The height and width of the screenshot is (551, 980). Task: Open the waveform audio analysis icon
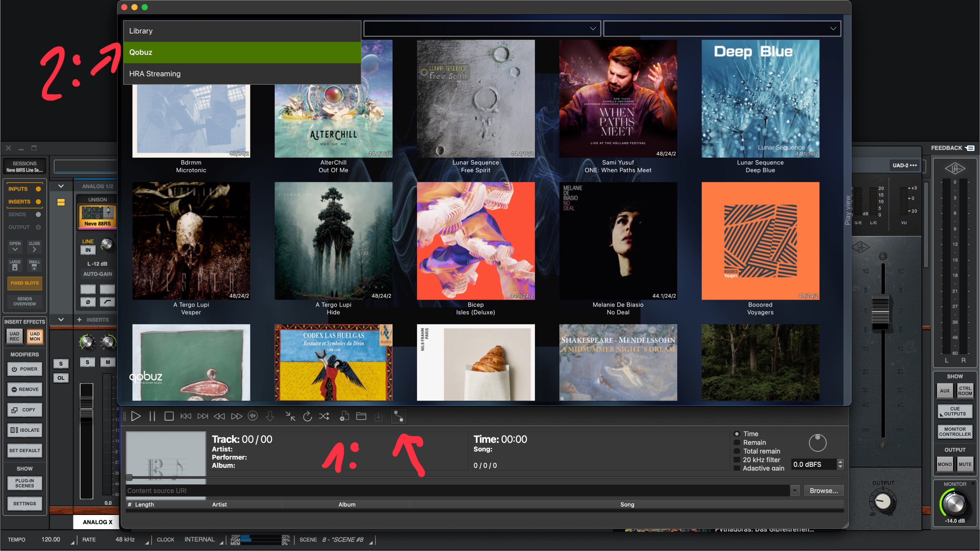[x=253, y=416]
